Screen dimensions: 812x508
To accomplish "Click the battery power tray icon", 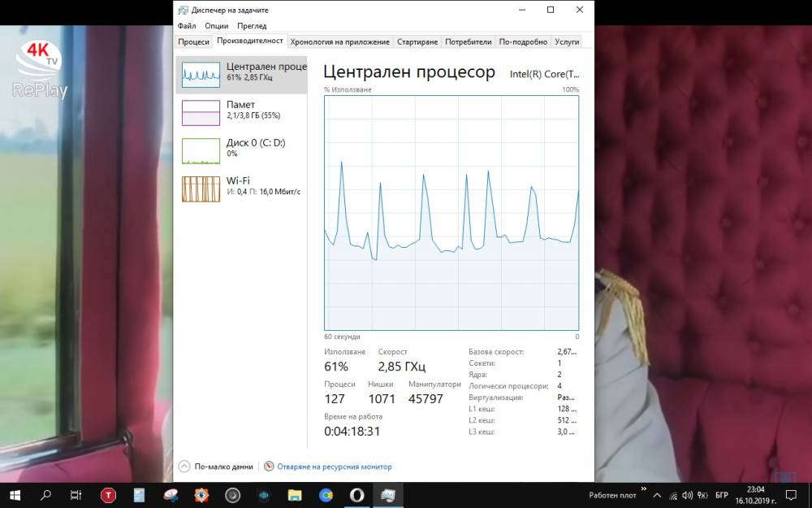I will 702,496.
